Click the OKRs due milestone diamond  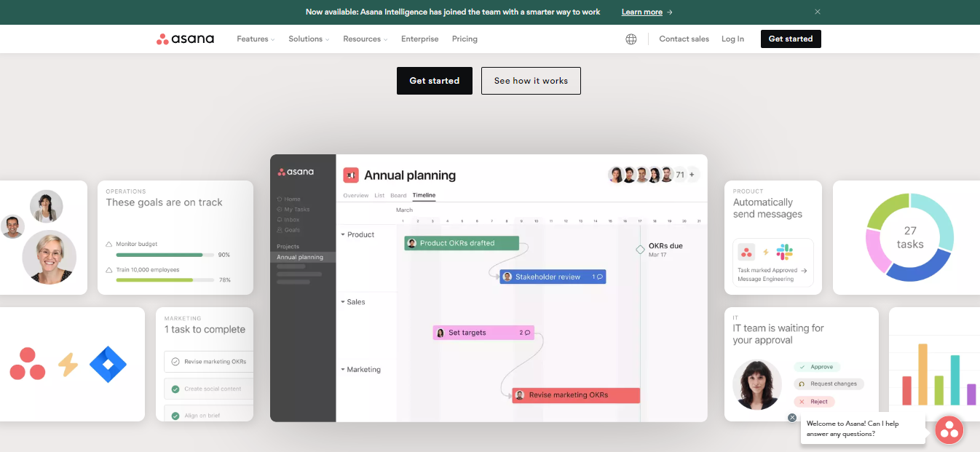[x=640, y=250]
